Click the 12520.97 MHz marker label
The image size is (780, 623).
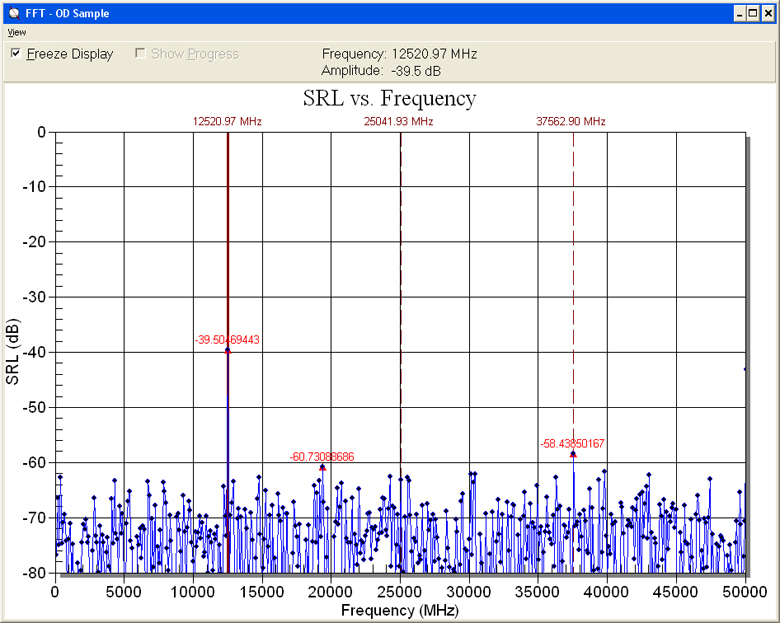pyautogui.click(x=227, y=121)
